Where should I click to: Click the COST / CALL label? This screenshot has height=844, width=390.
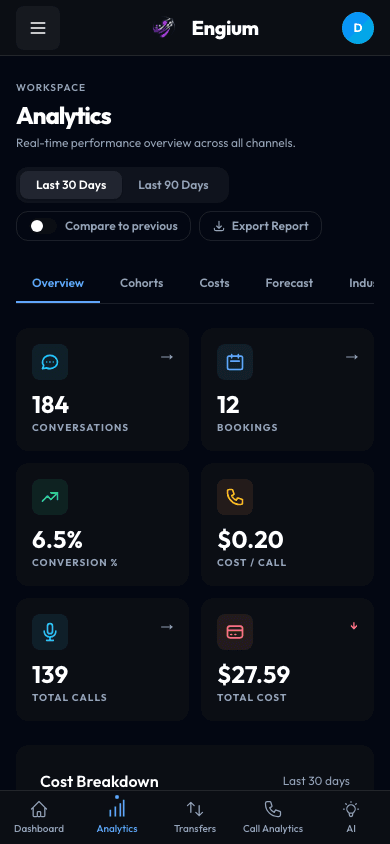tap(252, 562)
